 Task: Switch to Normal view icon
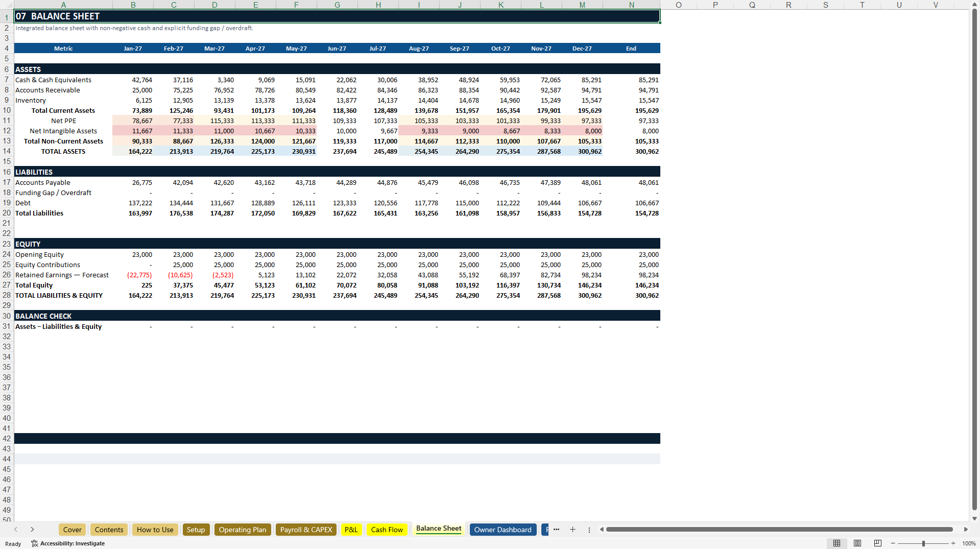[836, 543]
